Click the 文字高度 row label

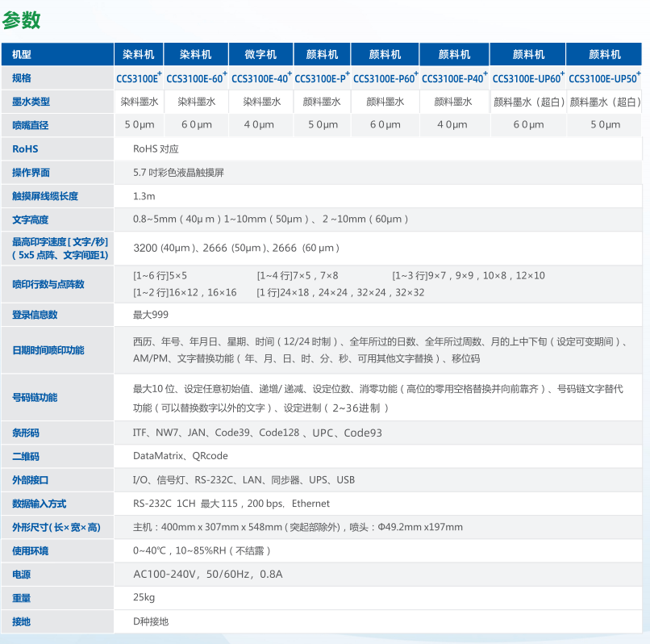point(31,220)
